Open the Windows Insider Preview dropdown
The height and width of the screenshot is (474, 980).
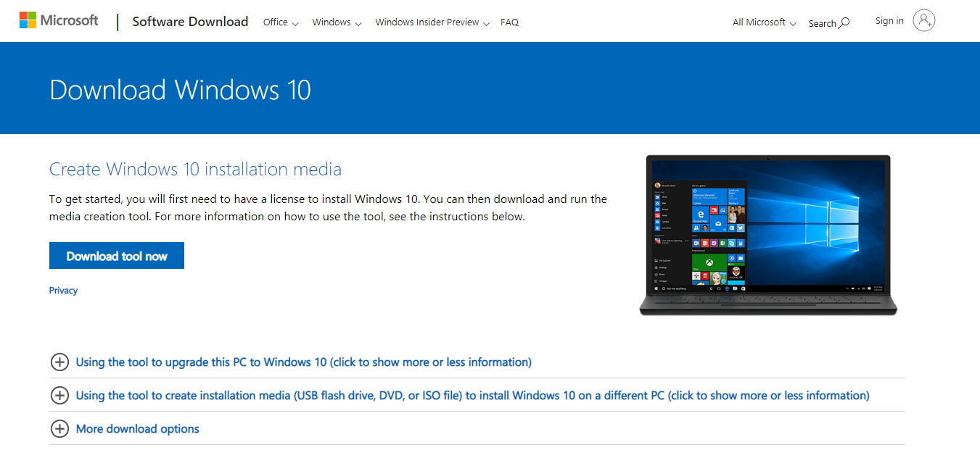(x=432, y=22)
